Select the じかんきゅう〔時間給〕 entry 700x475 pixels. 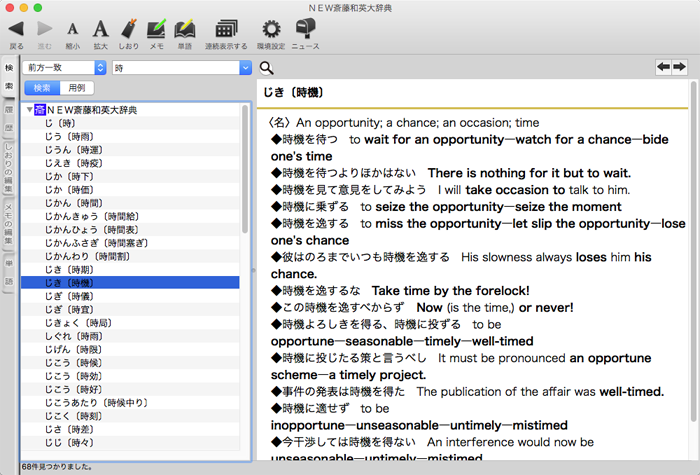(x=130, y=217)
